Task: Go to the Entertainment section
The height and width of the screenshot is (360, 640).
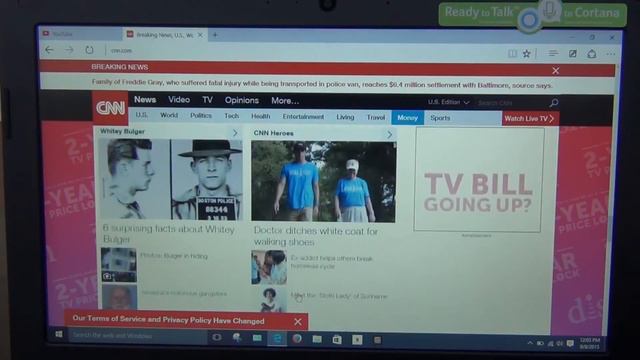Action: 303,117
